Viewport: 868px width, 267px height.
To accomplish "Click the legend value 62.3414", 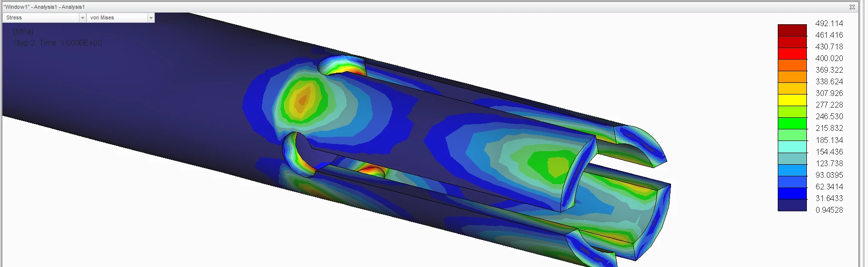I will pyautogui.click(x=829, y=187).
